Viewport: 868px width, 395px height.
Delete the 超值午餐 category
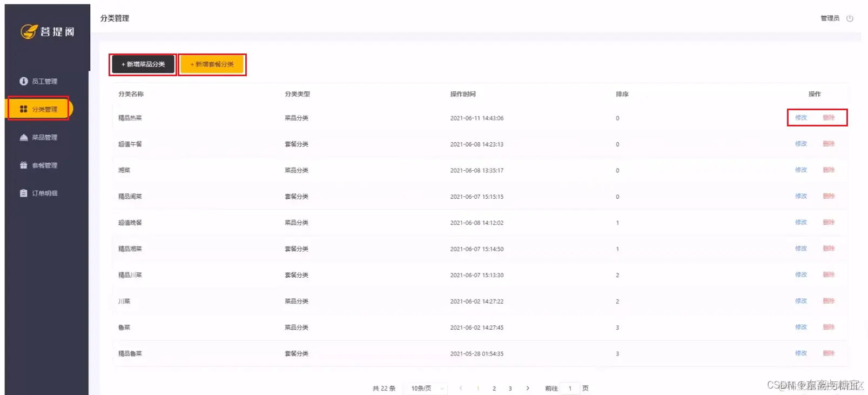point(829,144)
